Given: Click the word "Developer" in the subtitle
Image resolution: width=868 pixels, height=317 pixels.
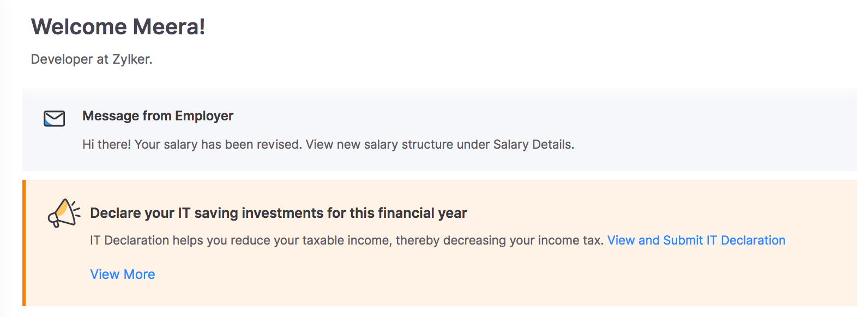Looking at the screenshot, I should tap(62, 59).
